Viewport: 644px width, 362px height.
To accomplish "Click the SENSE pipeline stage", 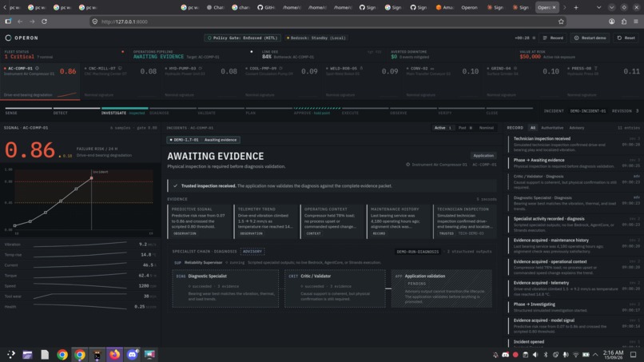I will [28, 111].
